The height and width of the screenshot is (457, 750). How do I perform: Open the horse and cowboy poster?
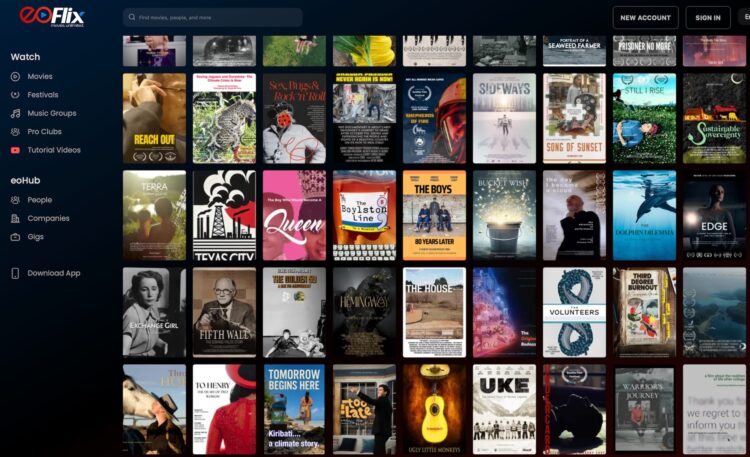pos(154,410)
